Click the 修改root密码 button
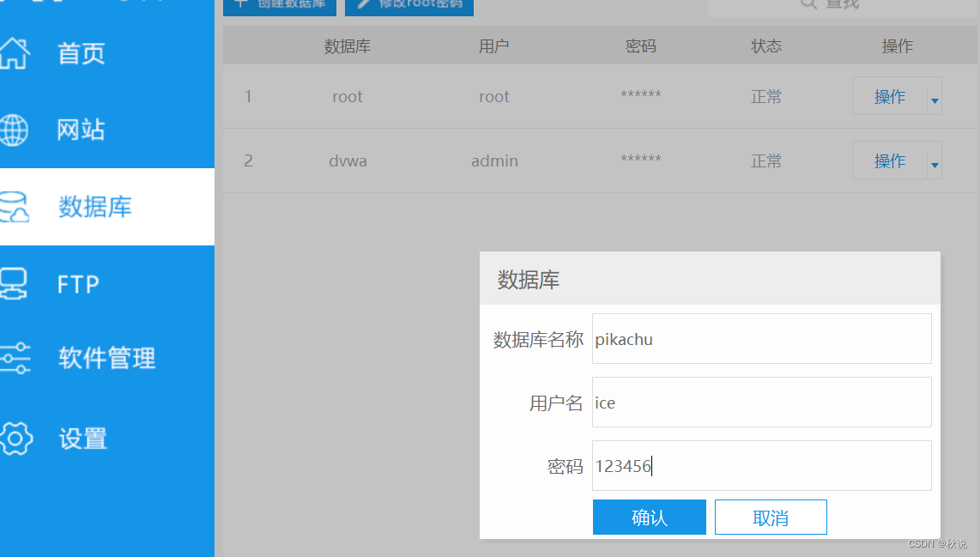Viewport: 980px width, 557px height. 409,6
